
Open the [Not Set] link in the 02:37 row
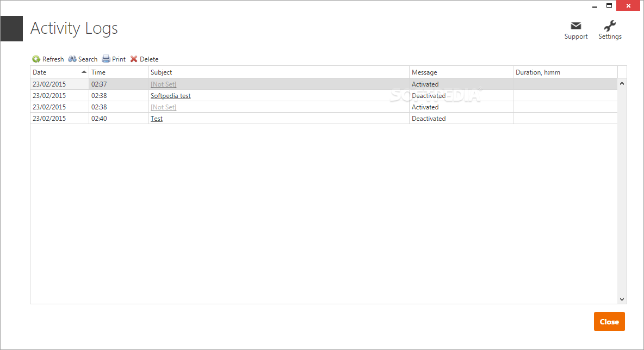164,84
